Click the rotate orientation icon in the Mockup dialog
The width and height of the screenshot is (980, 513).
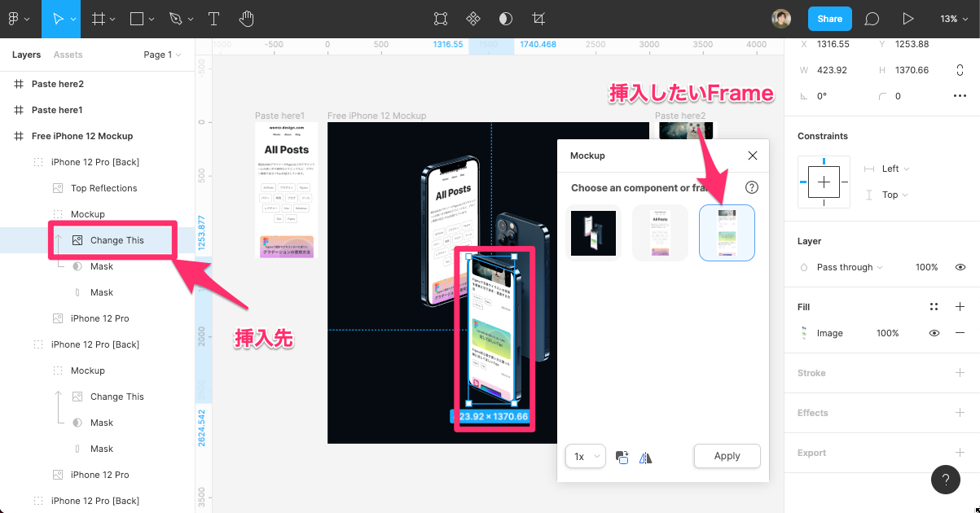tap(622, 457)
